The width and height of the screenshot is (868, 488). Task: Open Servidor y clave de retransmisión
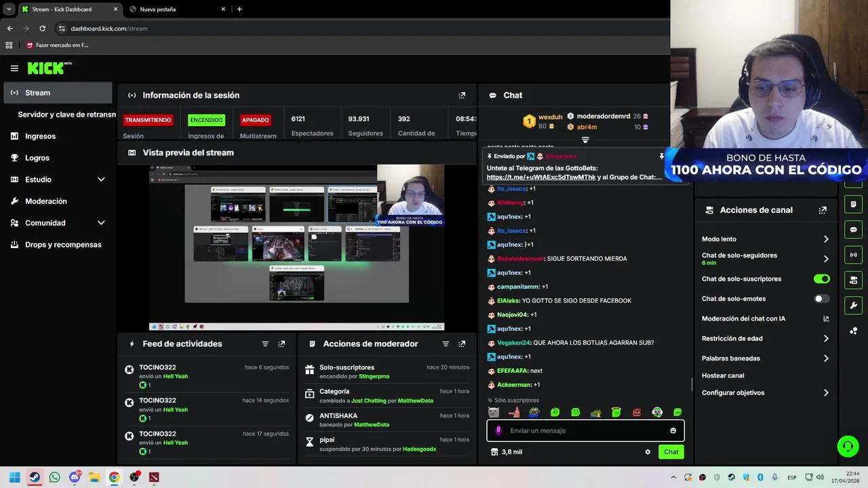pyautogui.click(x=66, y=115)
